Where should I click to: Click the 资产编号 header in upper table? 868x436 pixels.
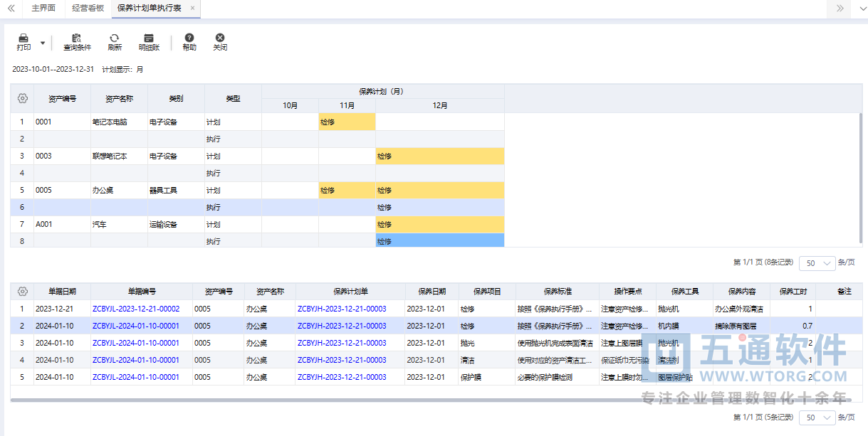point(63,98)
